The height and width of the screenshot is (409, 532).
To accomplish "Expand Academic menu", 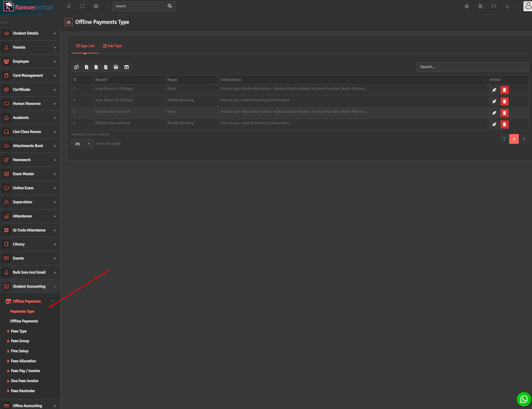I will click(x=30, y=118).
